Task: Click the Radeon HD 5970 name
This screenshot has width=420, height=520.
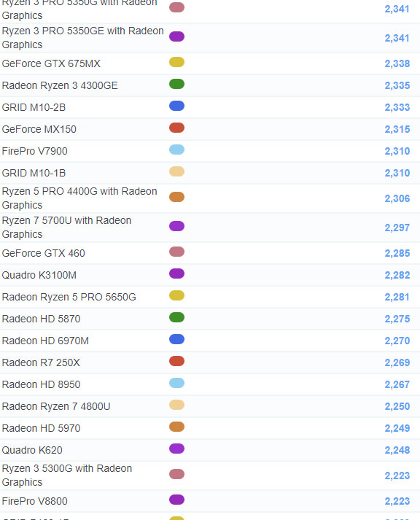Action: pos(41,428)
